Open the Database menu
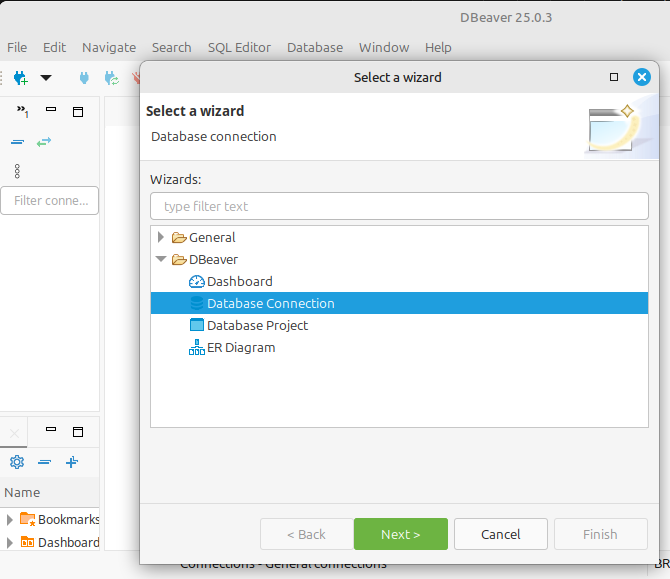This screenshot has height=579, width=670. pyautogui.click(x=314, y=47)
